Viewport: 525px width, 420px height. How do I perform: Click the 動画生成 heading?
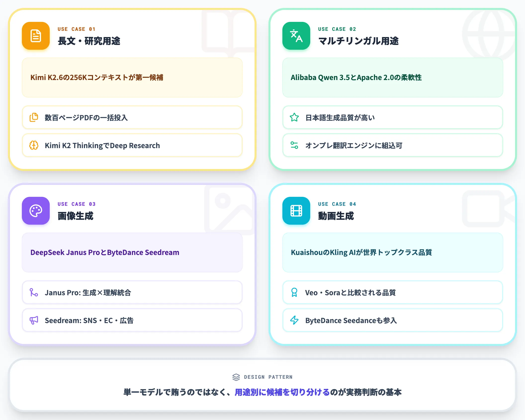pyautogui.click(x=336, y=216)
